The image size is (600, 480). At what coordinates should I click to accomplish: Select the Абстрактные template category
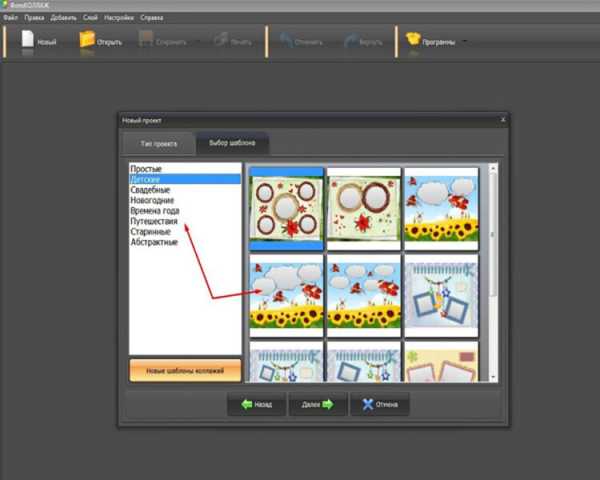(185, 242)
